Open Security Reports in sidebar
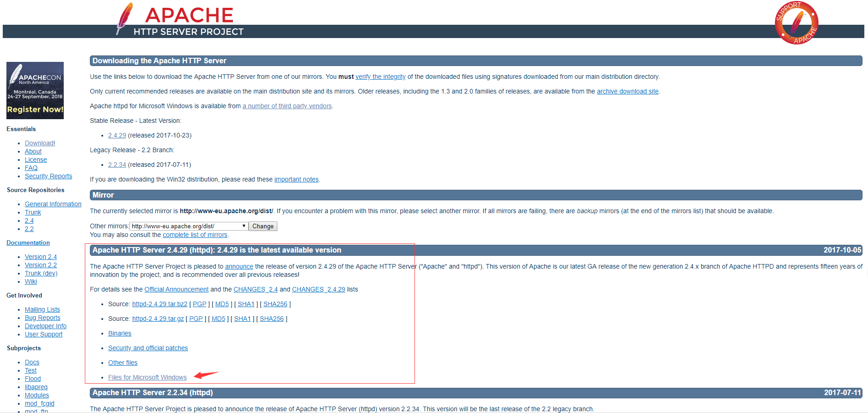868x413 pixels. tap(48, 176)
